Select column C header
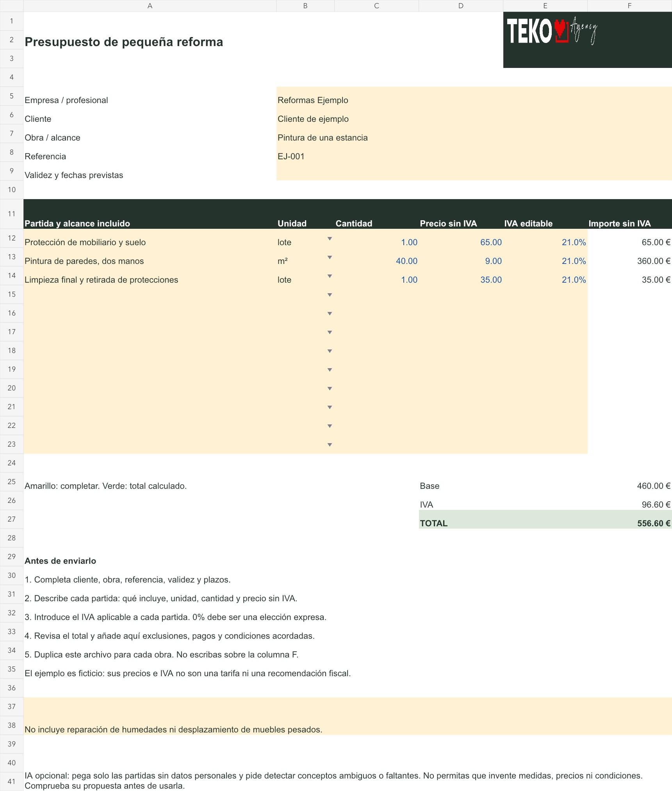 376,6
